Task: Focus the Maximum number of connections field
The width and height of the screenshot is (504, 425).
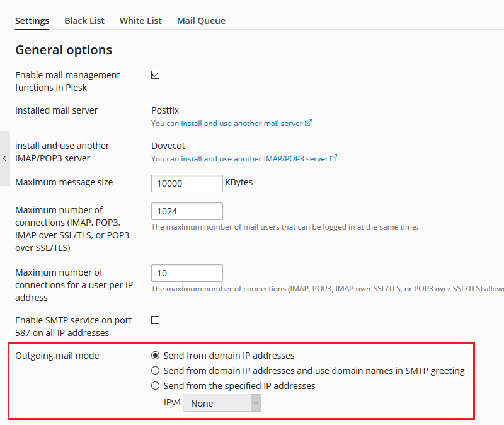Action: tap(187, 211)
